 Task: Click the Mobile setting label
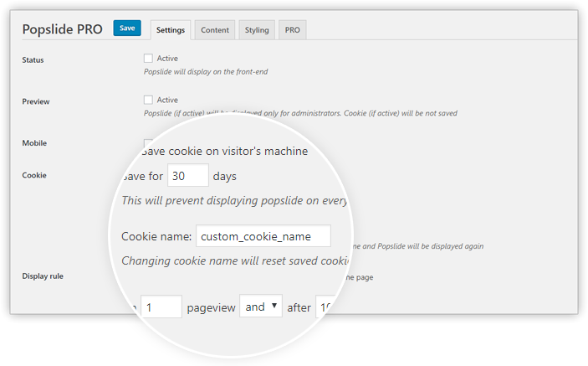click(x=34, y=143)
